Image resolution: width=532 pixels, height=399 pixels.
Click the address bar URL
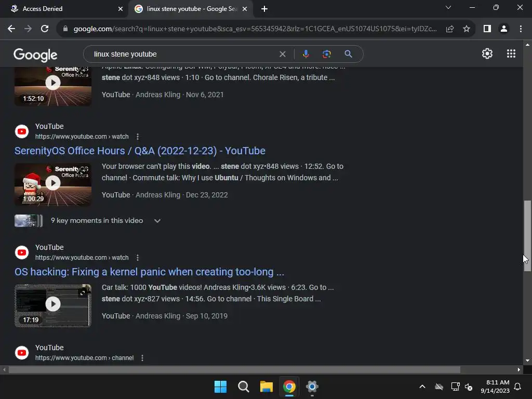click(x=255, y=29)
